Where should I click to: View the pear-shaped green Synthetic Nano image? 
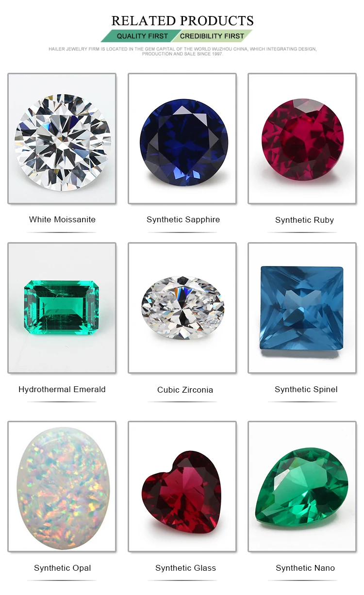pyautogui.click(x=302, y=486)
